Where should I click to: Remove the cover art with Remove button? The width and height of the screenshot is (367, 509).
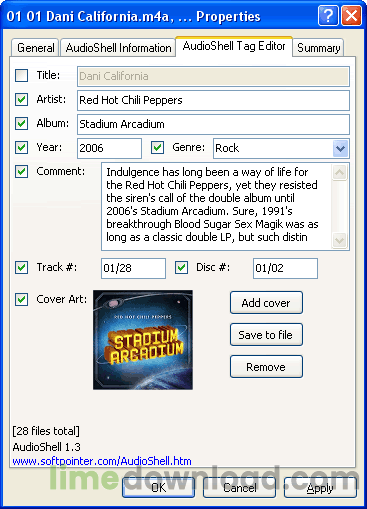pos(266,367)
